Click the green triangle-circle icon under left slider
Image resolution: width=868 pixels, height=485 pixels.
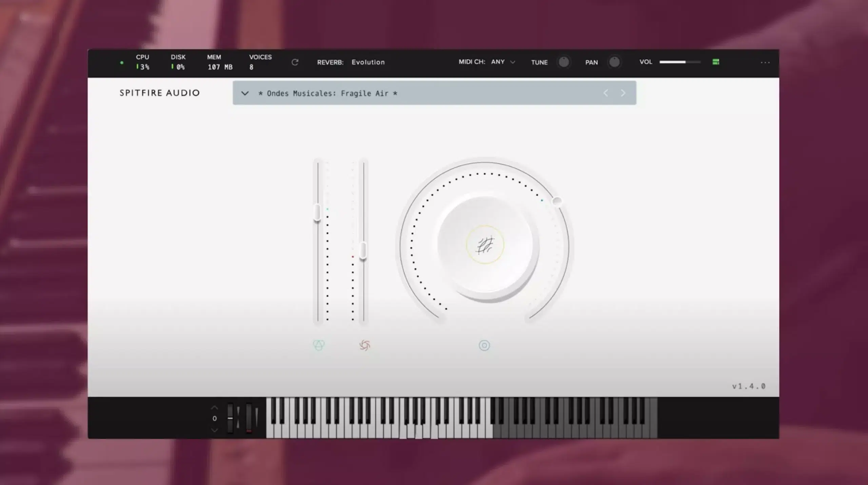pos(319,345)
